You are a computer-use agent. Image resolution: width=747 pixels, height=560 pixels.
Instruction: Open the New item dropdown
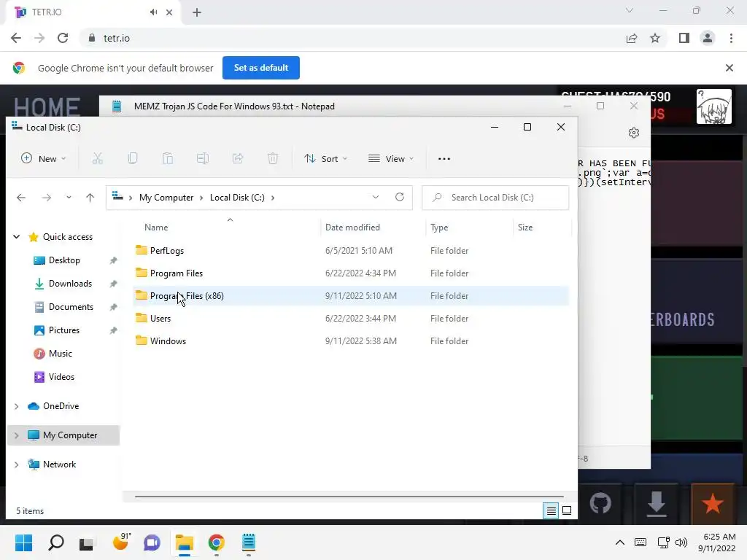pos(44,158)
